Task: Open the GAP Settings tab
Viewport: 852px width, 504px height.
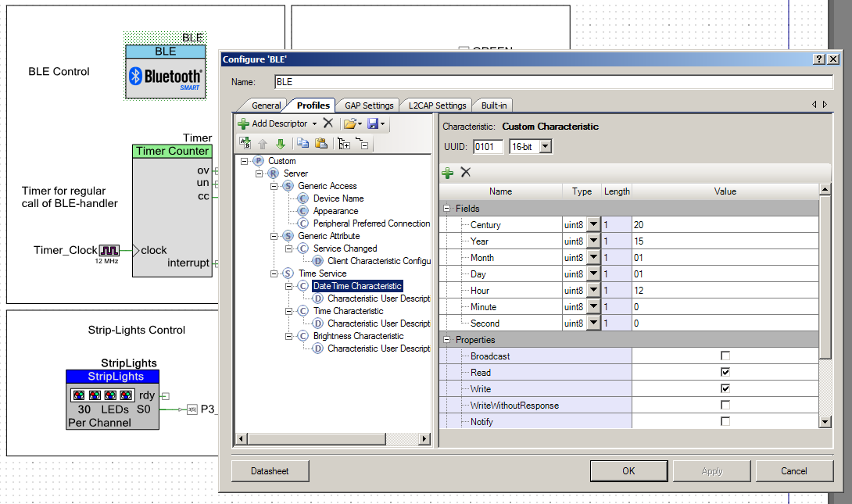Action: pyautogui.click(x=369, y=105)
